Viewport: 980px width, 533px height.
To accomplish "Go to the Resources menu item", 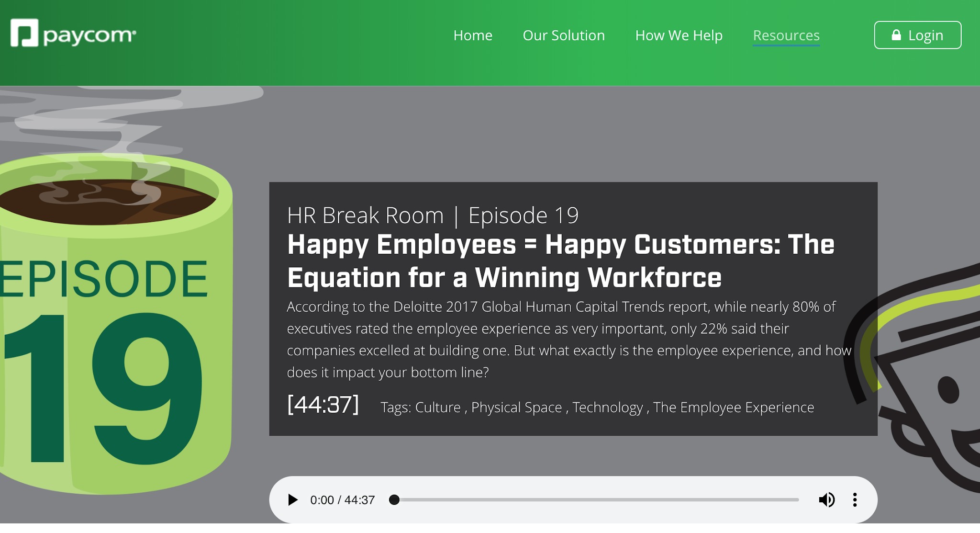I will click(786, 35).
